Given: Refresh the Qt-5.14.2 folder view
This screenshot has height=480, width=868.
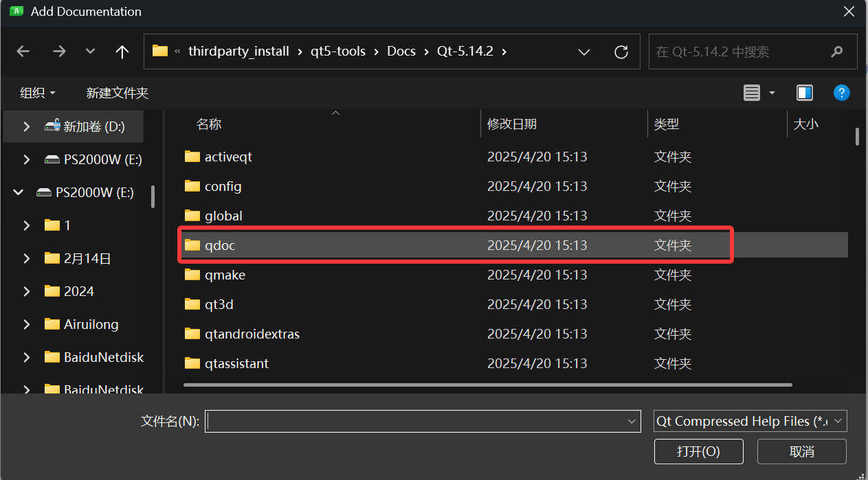Looking at the screenshot, I should 621,52.
